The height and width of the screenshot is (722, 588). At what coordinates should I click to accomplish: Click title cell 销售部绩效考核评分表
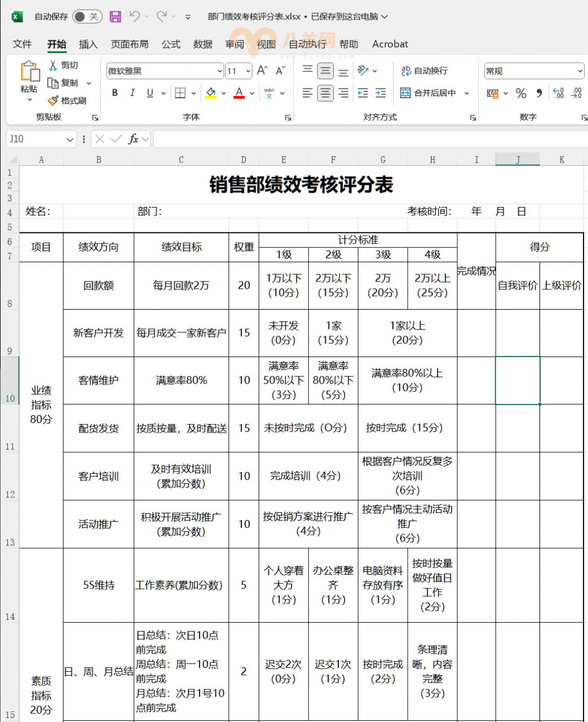point(302,184)
